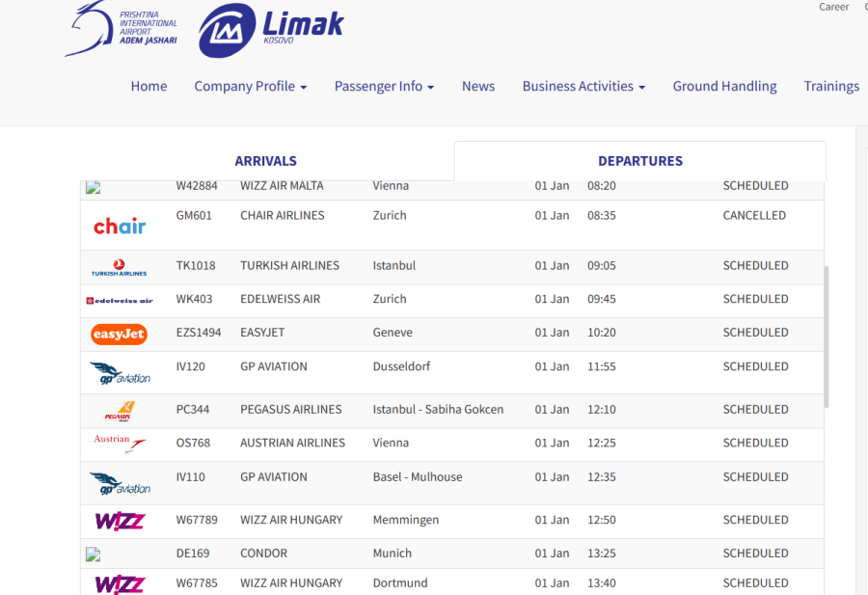Open the Limak Kosovo logo

tap(271, 31)
